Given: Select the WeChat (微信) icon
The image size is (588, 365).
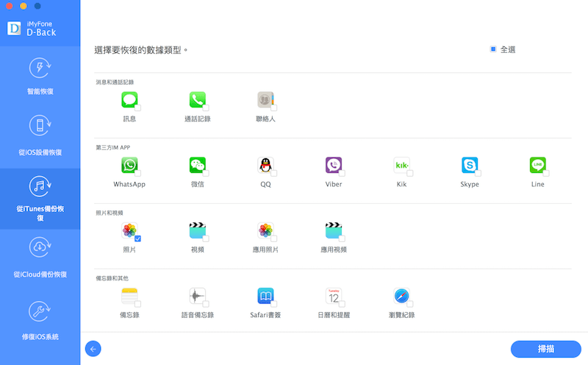Looking at the screenshot, I should pos(197,165).
